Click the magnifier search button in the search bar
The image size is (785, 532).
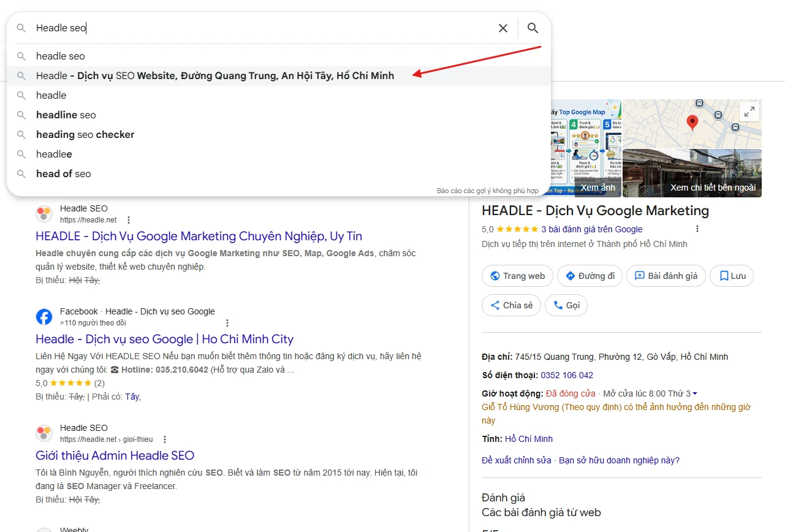tap(533, 28)
